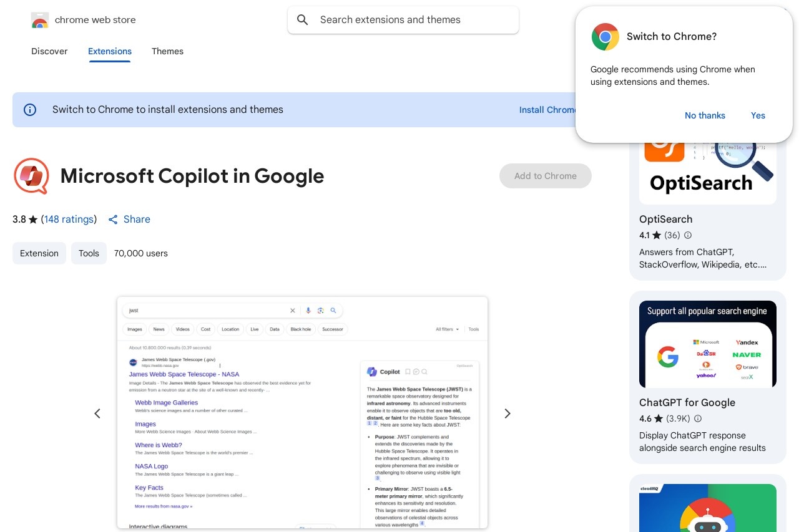Screen dimensions: 799x532
Task: Click the Switch to Chrome? popup heading
Action: 672,37
